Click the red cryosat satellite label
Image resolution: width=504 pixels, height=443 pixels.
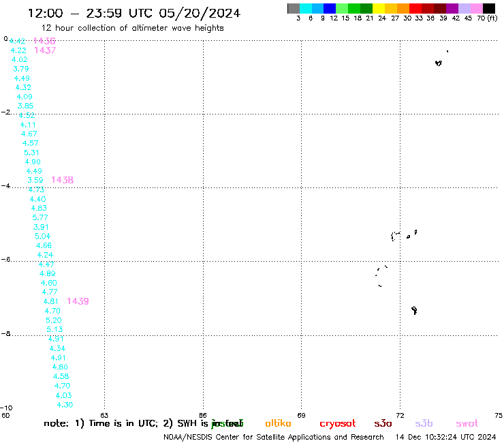[x=338, y=424]
